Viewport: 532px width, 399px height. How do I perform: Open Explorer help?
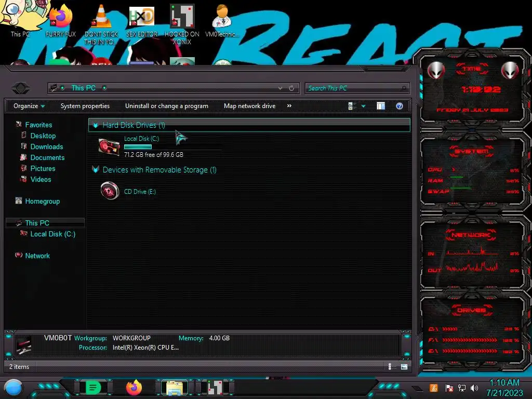(x=400, y=106)
